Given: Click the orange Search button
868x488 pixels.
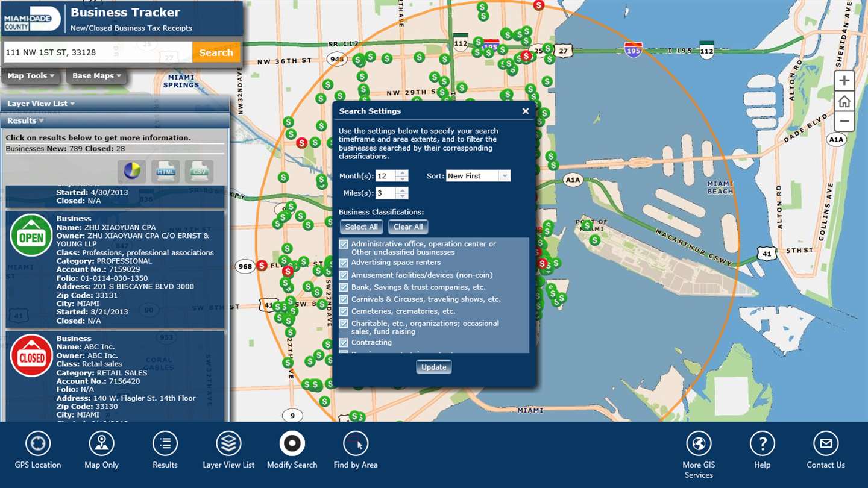Looking at the screenshot, I should 216,52.
